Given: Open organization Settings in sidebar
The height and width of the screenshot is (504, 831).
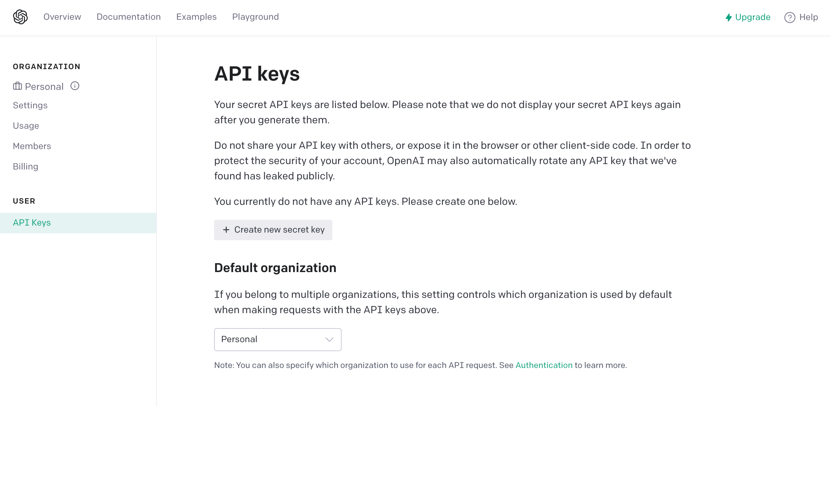Looking at the screenshot, I should tap(30, 105).
